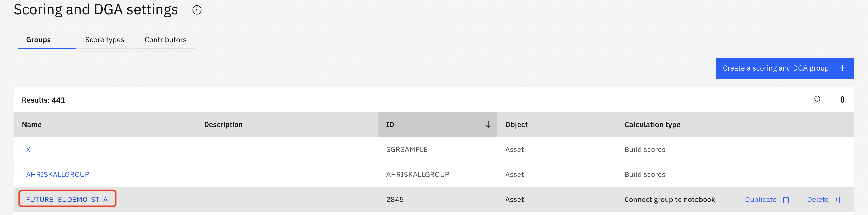Image resolution: width=868 pixels, height=215 pixels.
Task: Switch to the Contributors tab
Action: (165, 40)
